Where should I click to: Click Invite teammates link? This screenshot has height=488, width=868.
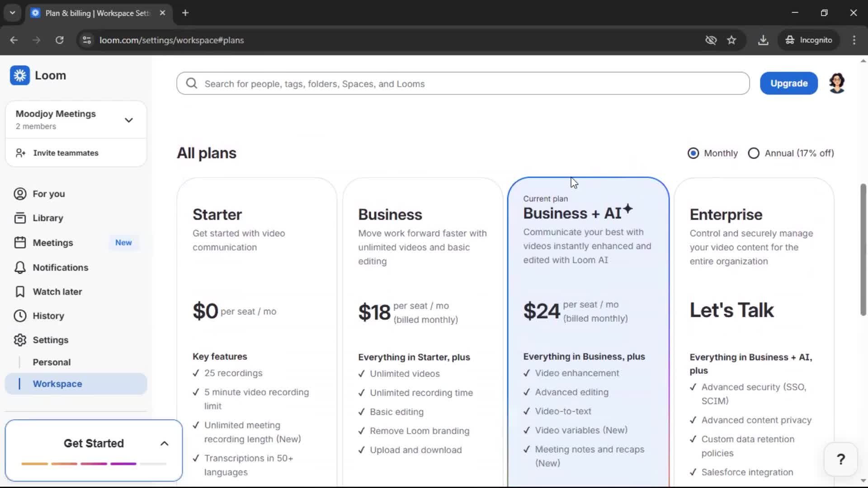66,153
